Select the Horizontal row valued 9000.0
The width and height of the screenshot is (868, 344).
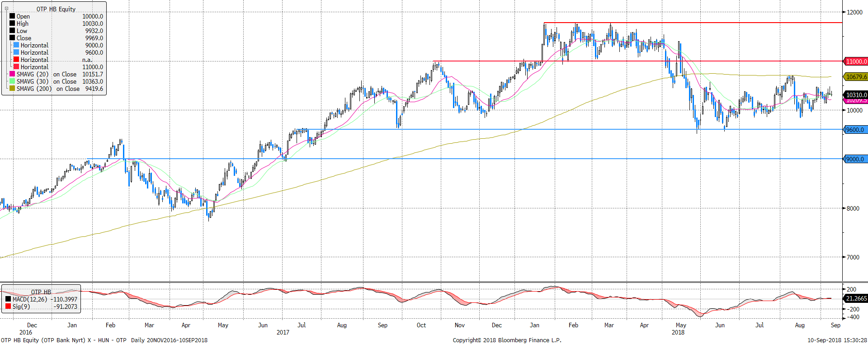58,45
